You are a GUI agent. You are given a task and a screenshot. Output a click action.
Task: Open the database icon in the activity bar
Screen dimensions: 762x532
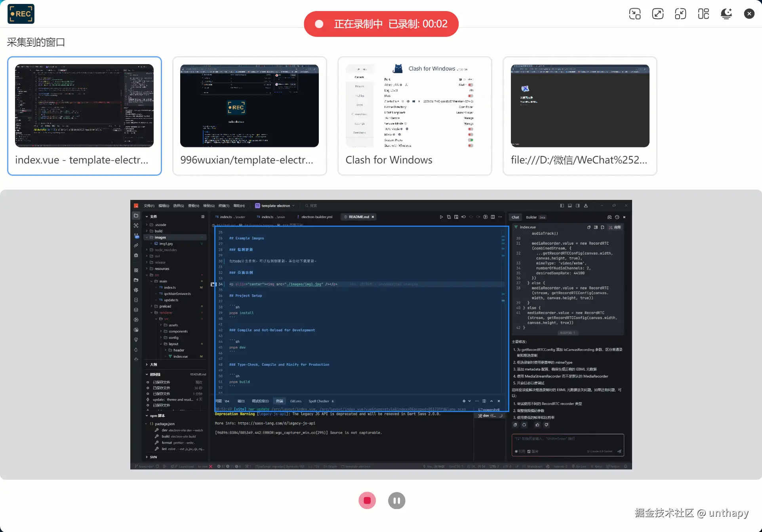(x=136, y=300)
